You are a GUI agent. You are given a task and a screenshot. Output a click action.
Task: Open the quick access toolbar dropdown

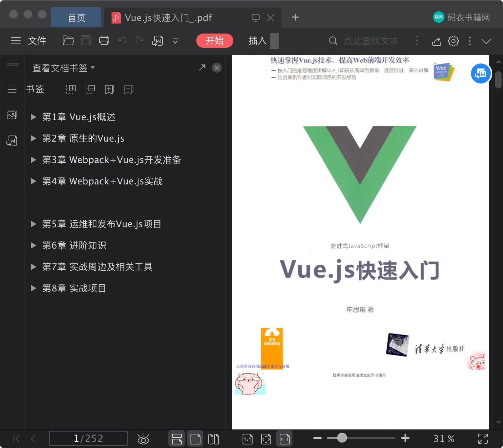(x=175, y=41)
